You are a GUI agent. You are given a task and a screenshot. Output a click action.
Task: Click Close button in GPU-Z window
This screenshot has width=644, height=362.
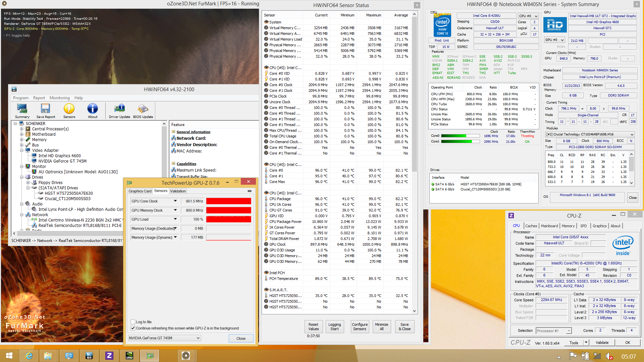241,338
